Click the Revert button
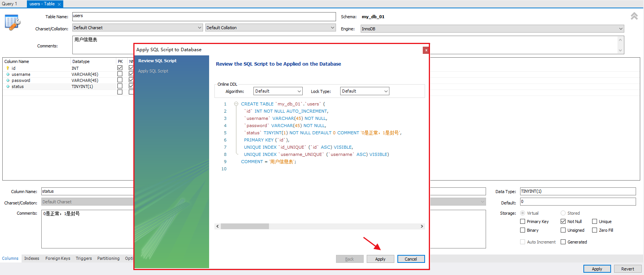644x275 pixels. click(x=628, y=269)
